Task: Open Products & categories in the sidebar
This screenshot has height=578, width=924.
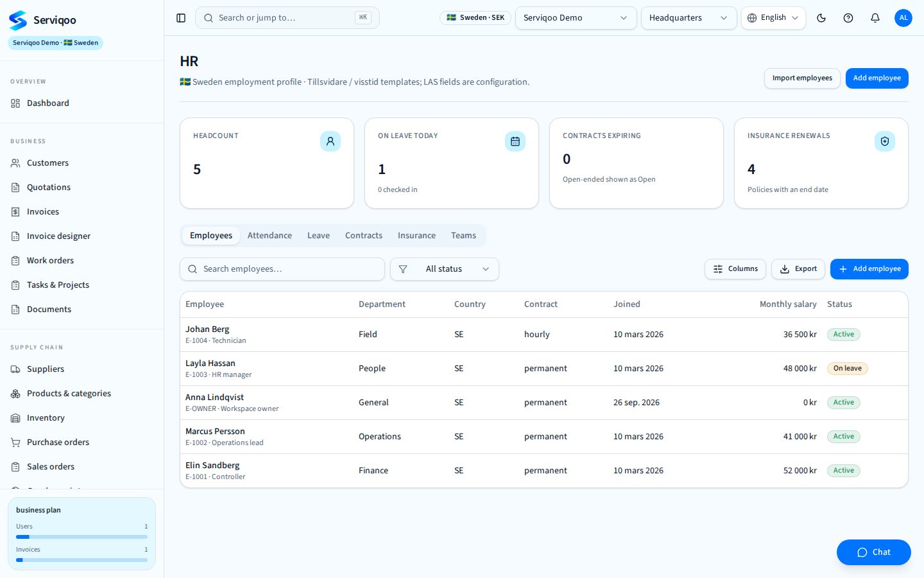Action: point(81,394)
